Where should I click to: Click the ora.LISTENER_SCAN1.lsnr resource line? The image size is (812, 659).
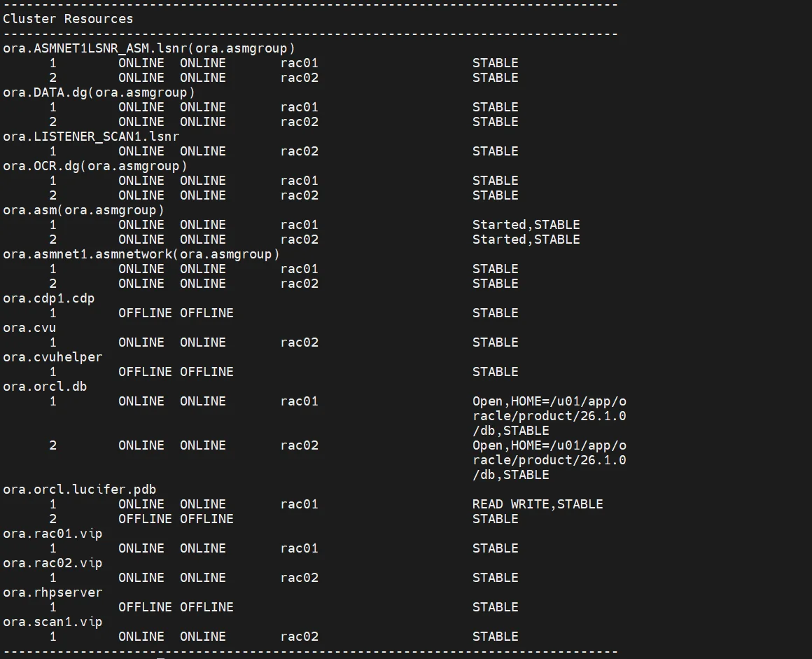click(91, 137)
